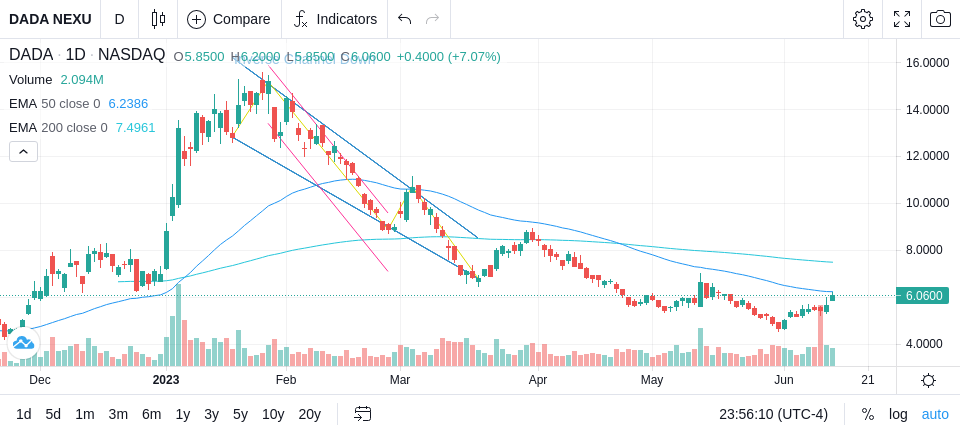Open the go-to-date calendar icon
This screenshot has height=433, width=960.
coord(362,415)
